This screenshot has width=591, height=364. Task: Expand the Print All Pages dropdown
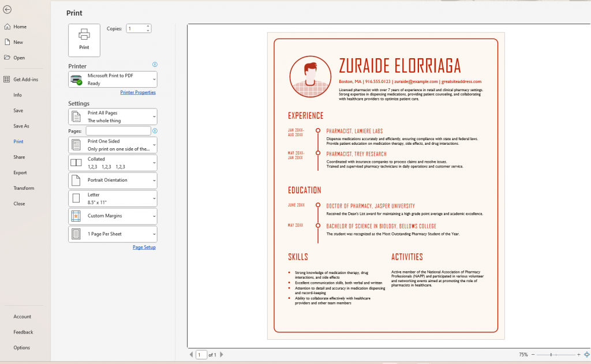pos(113,117)
